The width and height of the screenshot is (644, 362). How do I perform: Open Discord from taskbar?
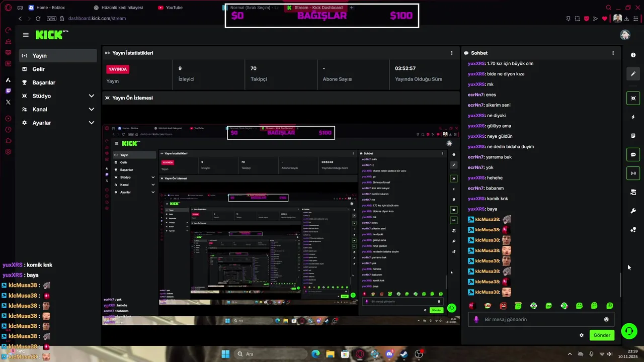click(389, 354)
